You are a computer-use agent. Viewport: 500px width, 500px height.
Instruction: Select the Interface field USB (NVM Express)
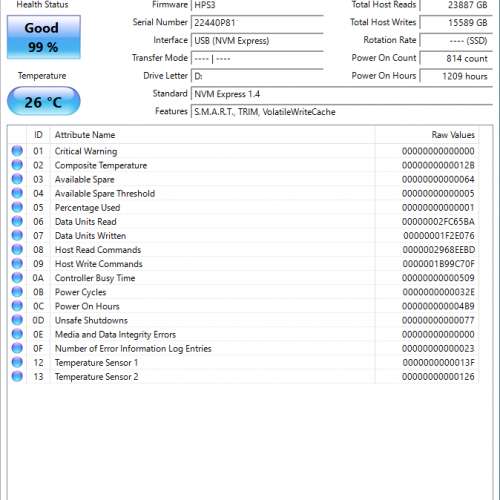[x=257, y=41]
